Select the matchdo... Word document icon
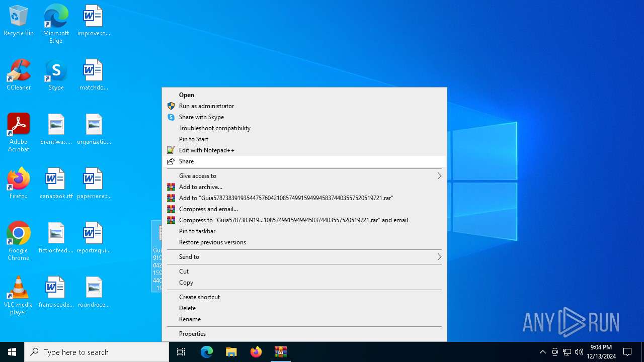Viewport: 644px width, 362px height. click(94, 75)
